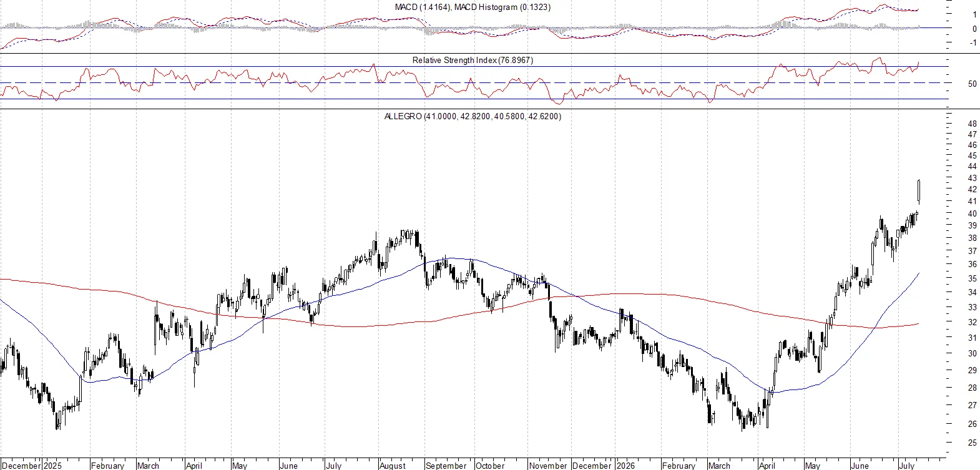Click the 40 price level on the scale
980x470 pixels.
[x=972, y=213]
